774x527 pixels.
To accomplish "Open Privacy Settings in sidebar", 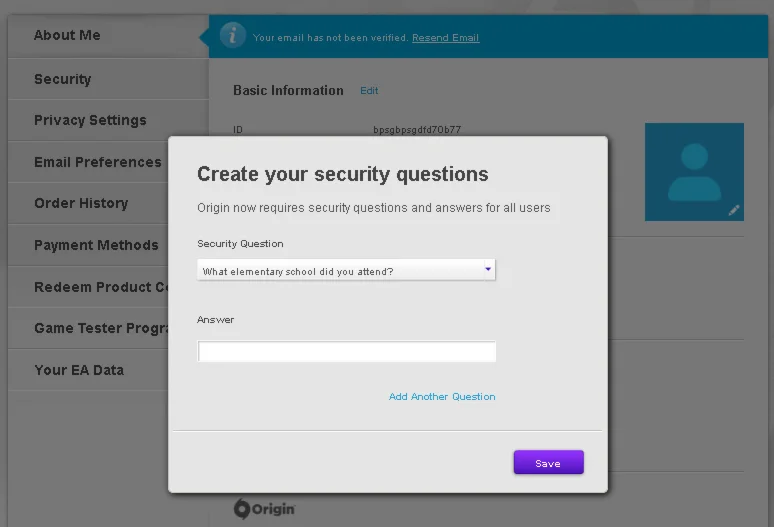I will (90, 120).
